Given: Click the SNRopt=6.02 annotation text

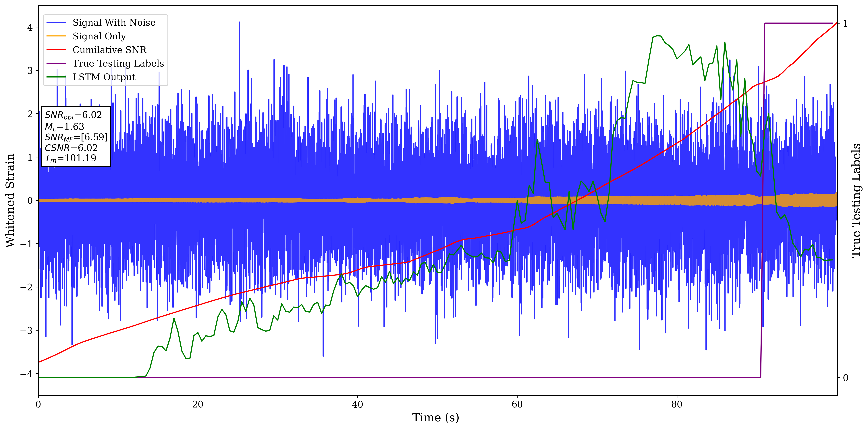Looking at the screenshot, I should pos(73,115).
